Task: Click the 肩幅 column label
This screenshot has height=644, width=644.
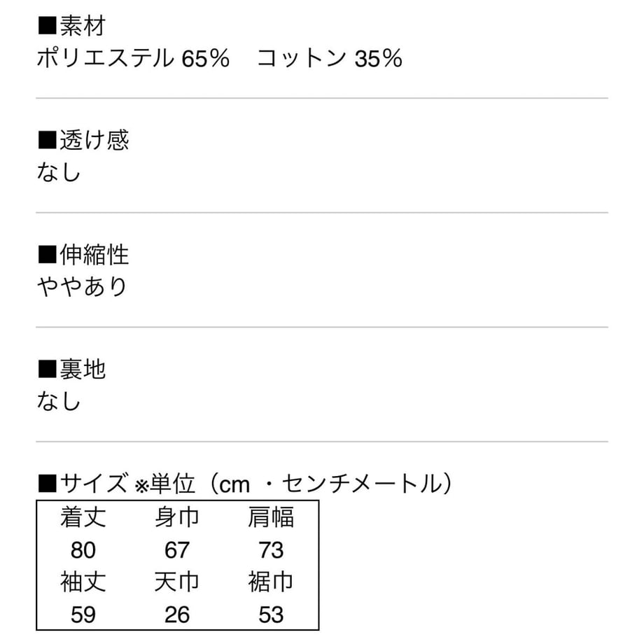Action: (271, 517)
